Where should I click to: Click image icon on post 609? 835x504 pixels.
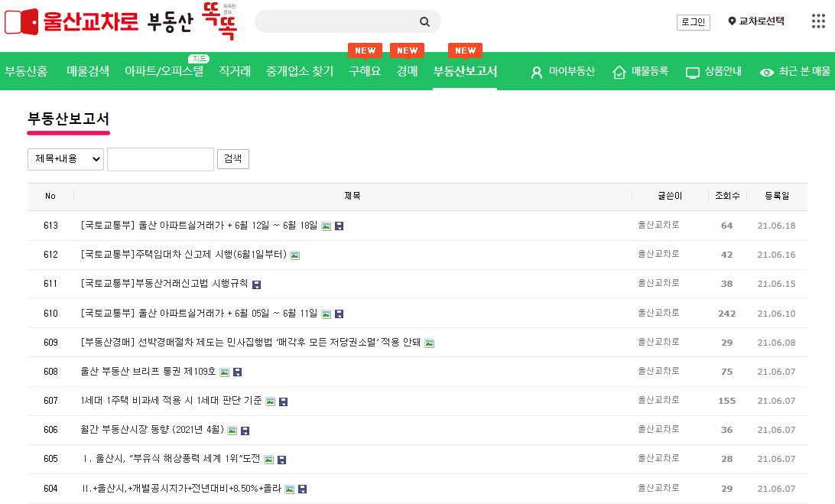[x=429, y=343]
